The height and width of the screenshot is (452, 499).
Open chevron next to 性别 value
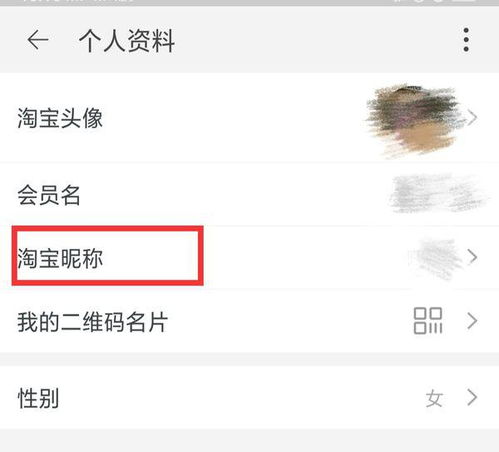(x=472, y=397)
